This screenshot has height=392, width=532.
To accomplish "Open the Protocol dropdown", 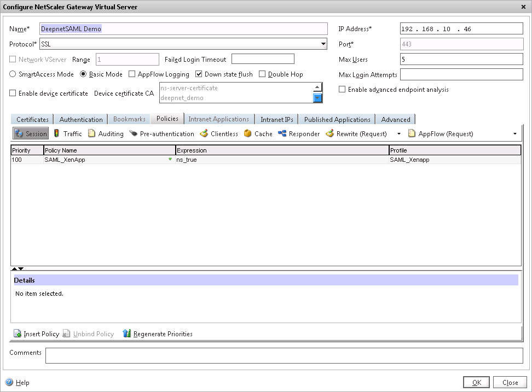I will (323, 44).
